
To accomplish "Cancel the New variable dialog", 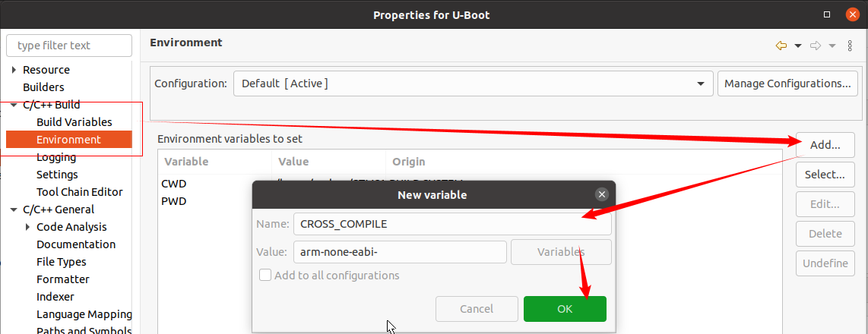I will pos(477,309).
